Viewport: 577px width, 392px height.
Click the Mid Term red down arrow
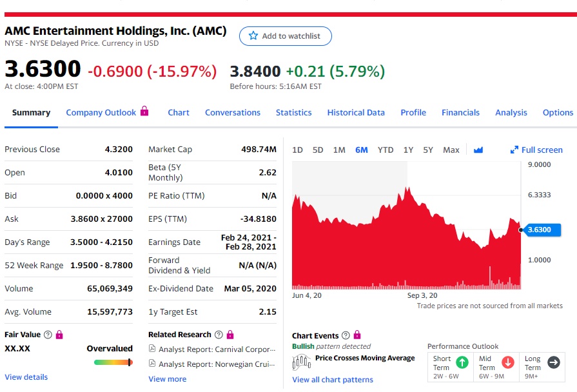tap(508, 362)
